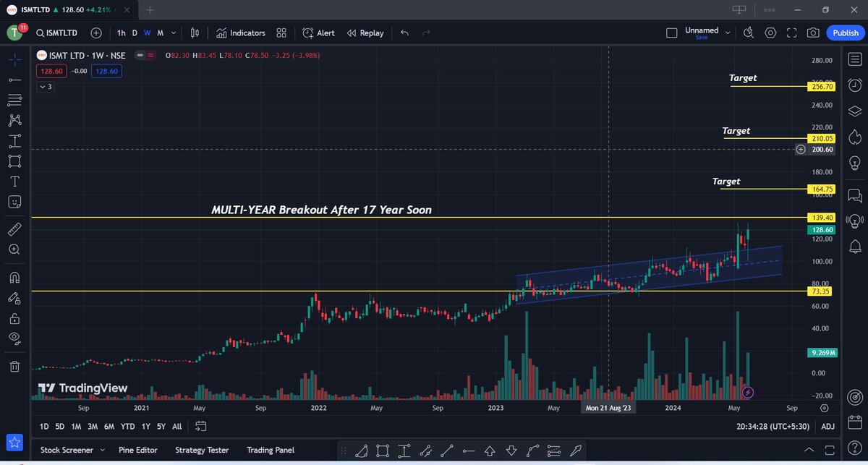The width and height of the screenshot is (868, 465).
Task: Set range to 3M
Action: tap(92, 427)
